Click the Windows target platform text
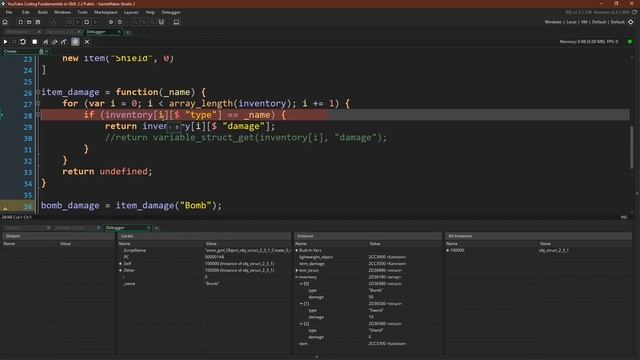The image size is (640, 360). pyautogui.click(x=553, y=22)
